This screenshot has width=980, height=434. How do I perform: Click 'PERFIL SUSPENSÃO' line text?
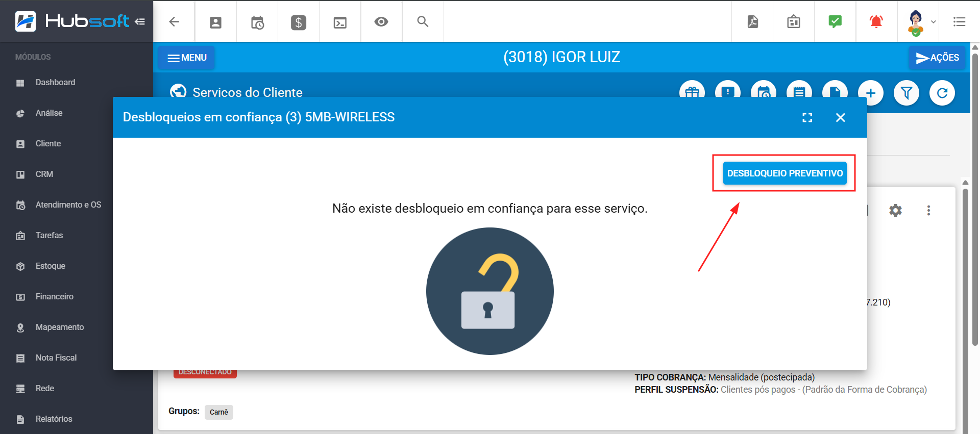click(x=781, y=390)
